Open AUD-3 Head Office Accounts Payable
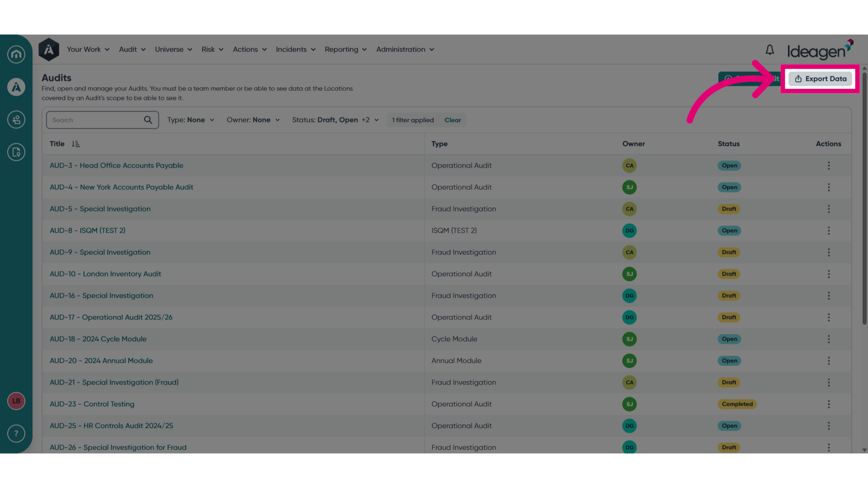 pos(117,165)
